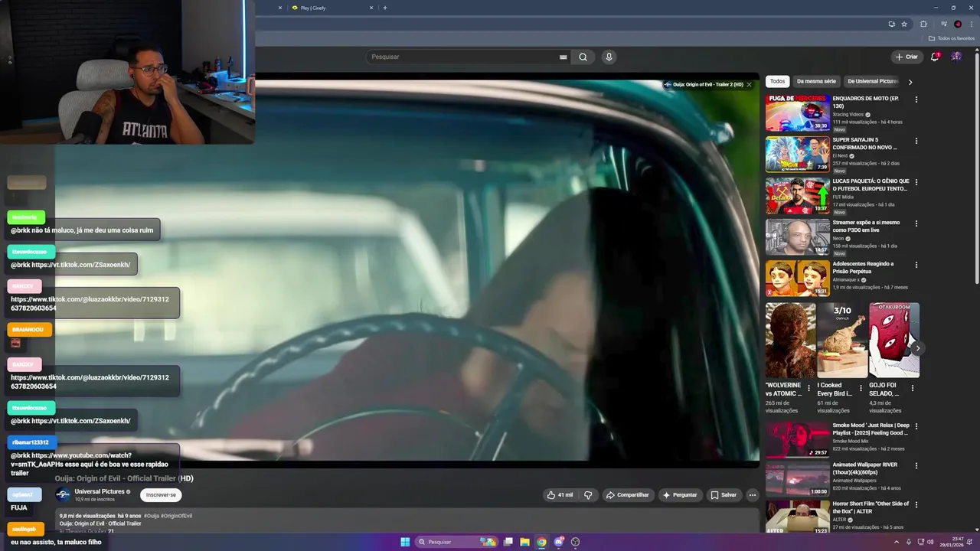Open SUPER SAIYAJIN 5 video thumbnail

point(797,154)
